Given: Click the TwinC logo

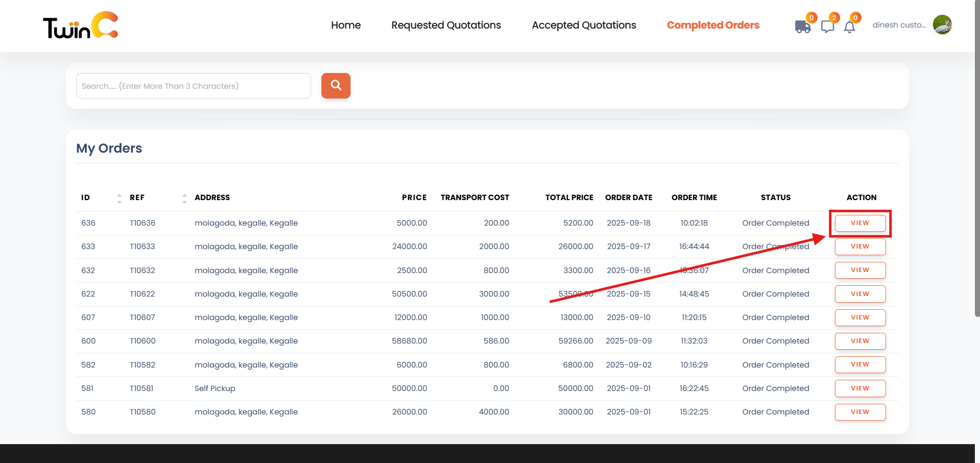Looking at the screenshot, I should (x=80, y=26).
